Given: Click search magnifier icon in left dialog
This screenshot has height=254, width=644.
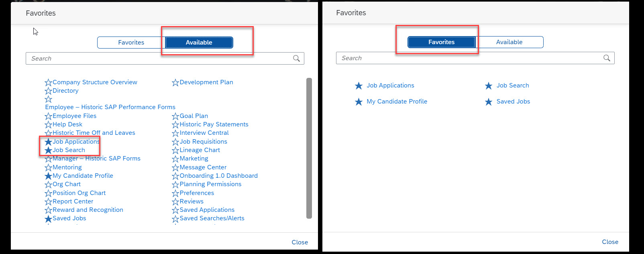Looking at the screenshot, I should tap(296, 59).
